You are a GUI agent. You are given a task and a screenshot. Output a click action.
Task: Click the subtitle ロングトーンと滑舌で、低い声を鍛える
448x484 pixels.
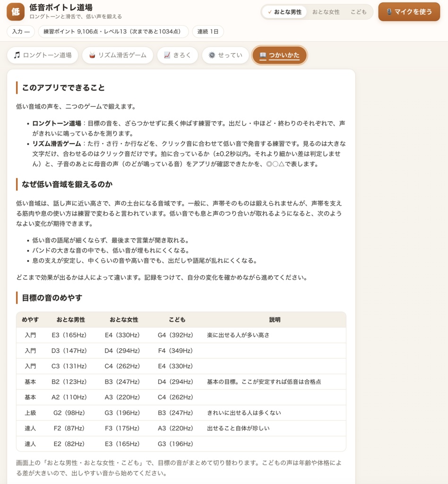[76, 17]
